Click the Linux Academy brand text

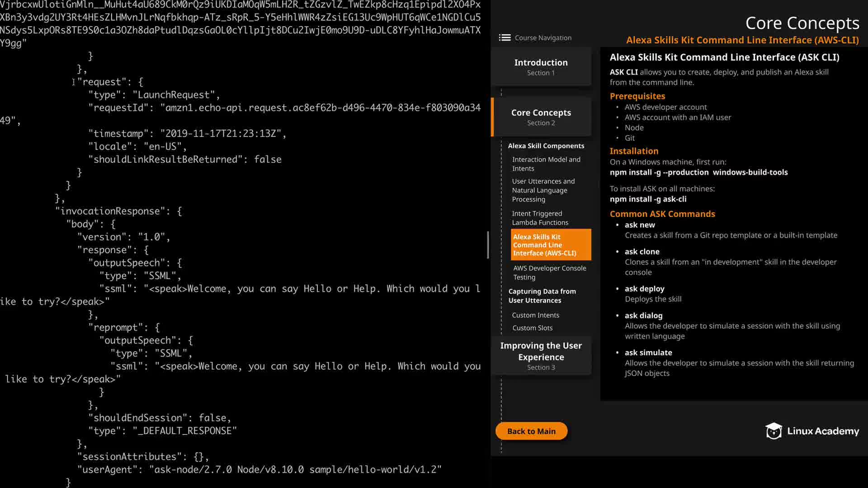(823, 431)
